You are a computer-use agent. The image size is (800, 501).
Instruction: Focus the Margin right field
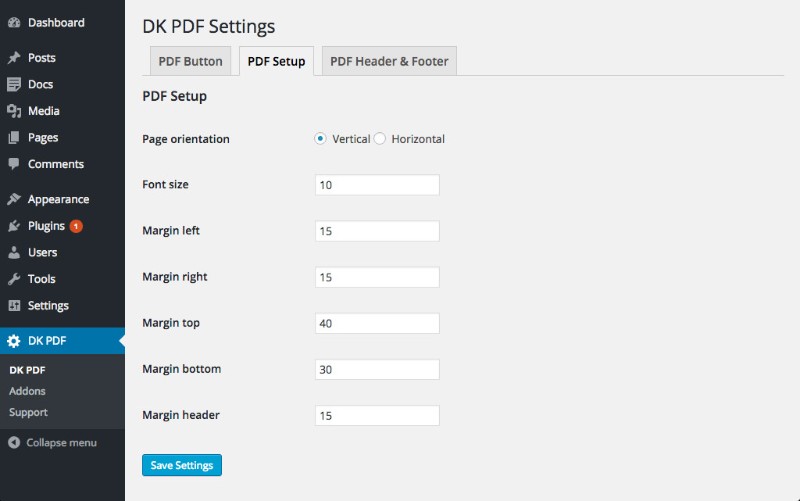point(377,277)
